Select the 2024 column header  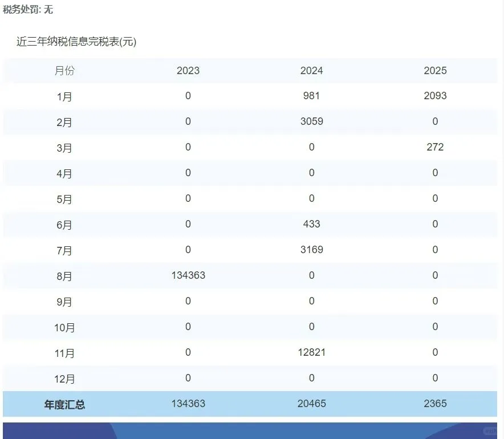pyautogui.click(x=311, y=71)
